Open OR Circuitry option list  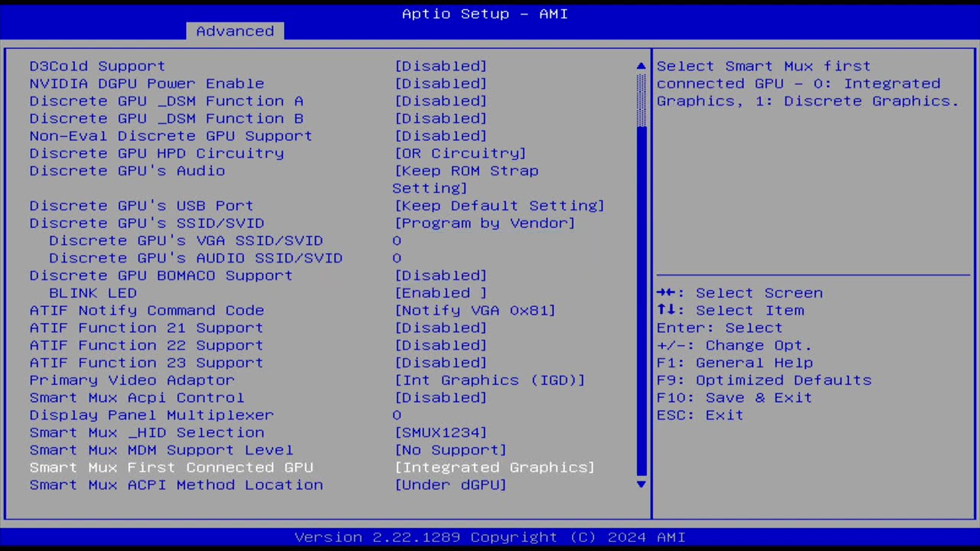(x=460, y=153)
